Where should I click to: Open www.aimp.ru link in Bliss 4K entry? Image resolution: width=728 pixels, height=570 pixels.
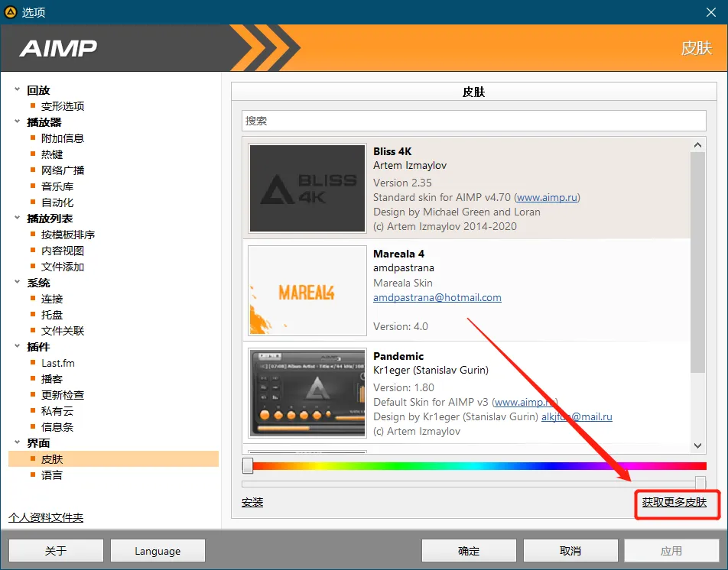[x=547, y=198]
